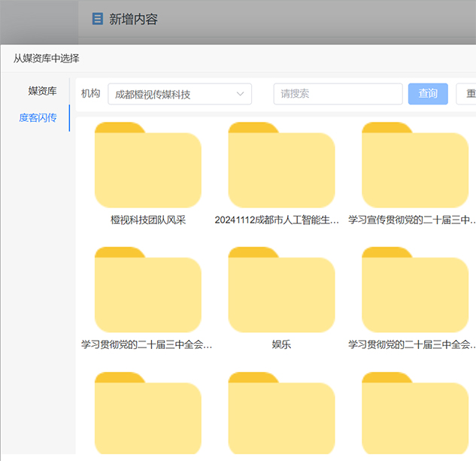This screenshot has height=461, width=476.
Task: Open the 娱乐 folder icon
Action: tap(281, 290)
